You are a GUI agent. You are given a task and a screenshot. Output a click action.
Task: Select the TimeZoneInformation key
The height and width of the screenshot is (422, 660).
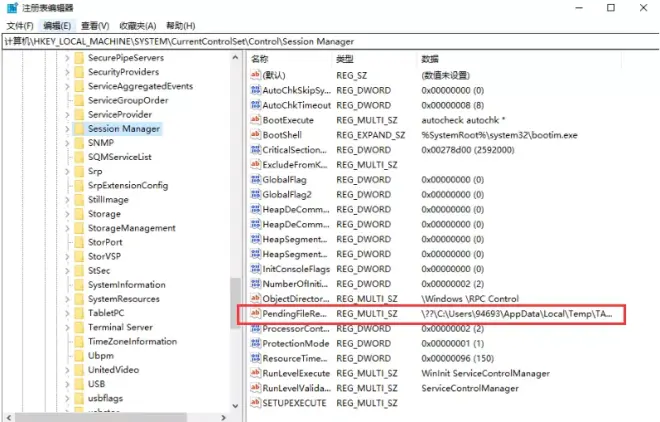[132, 342]
